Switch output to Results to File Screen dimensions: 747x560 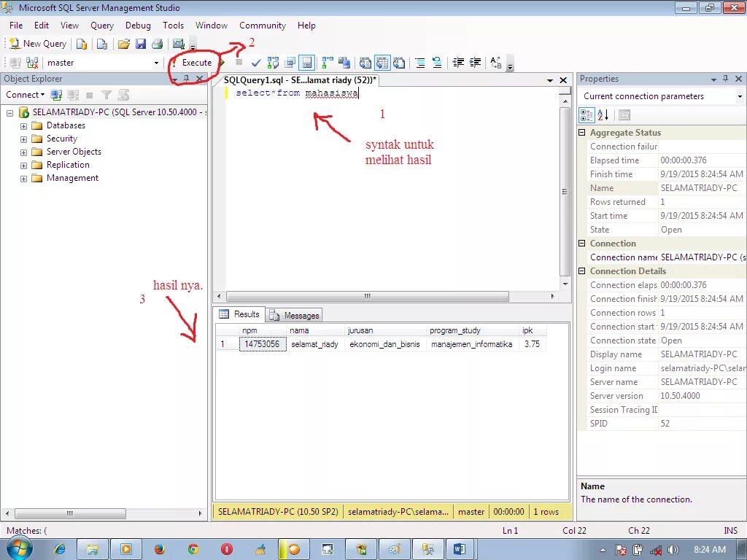(x=399, y=63)
